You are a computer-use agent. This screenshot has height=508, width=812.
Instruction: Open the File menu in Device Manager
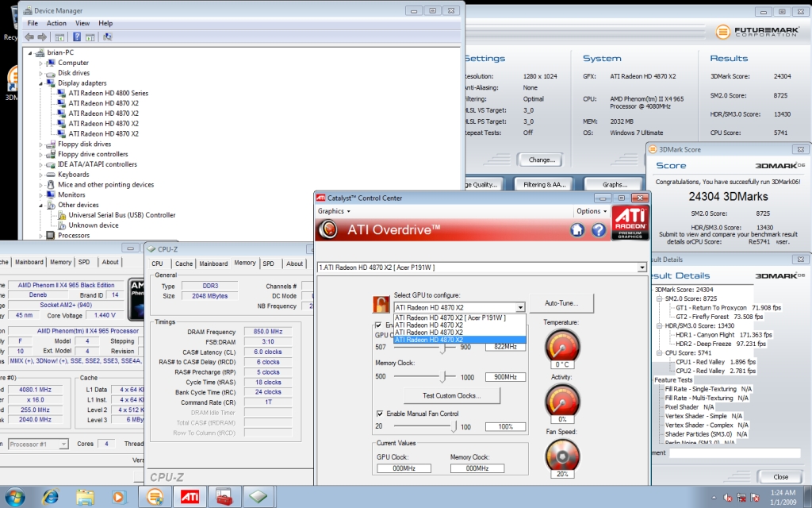(x=33, y=23)
